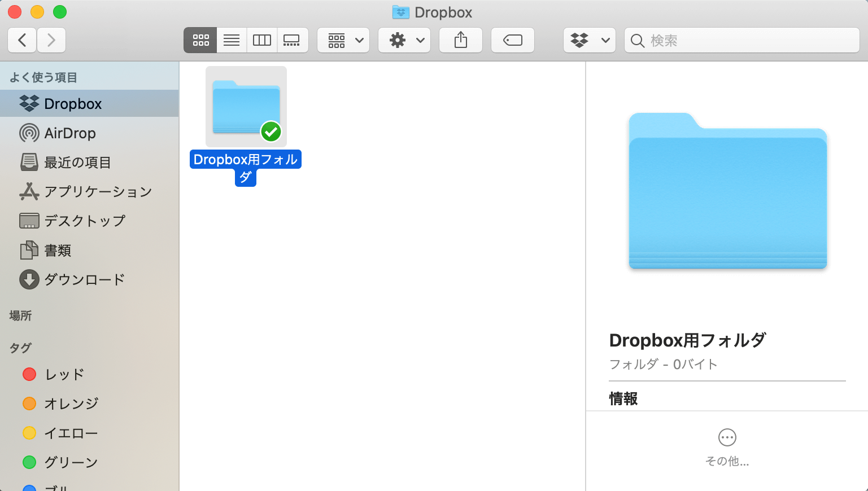This screenshot has width=868, height=491.
Task: Click the Dropbox sidebar icon
Action: coord(29,103)
